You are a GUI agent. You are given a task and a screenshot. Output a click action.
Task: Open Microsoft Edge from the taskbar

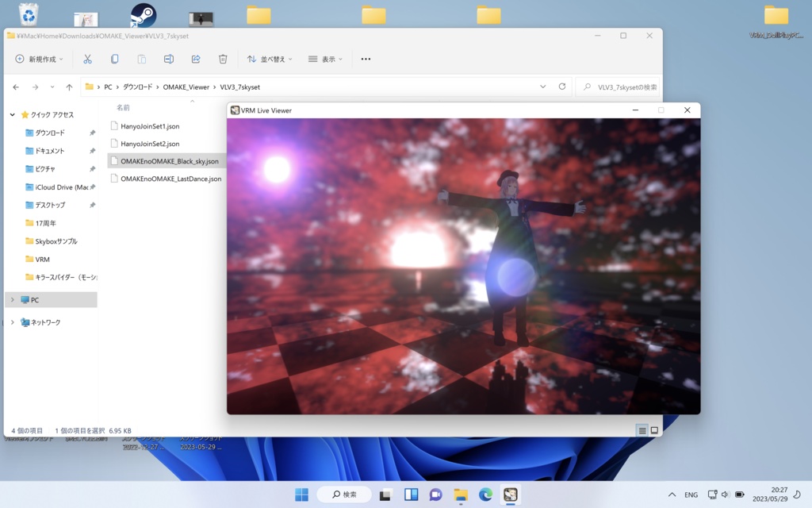tap(485, 495)
